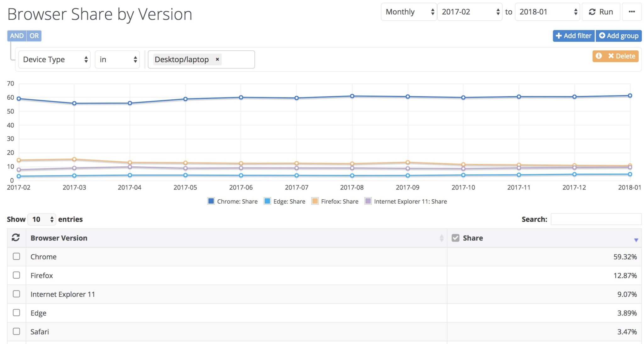Select the AND filter mode
644x344 pixels.
point(16,36)
